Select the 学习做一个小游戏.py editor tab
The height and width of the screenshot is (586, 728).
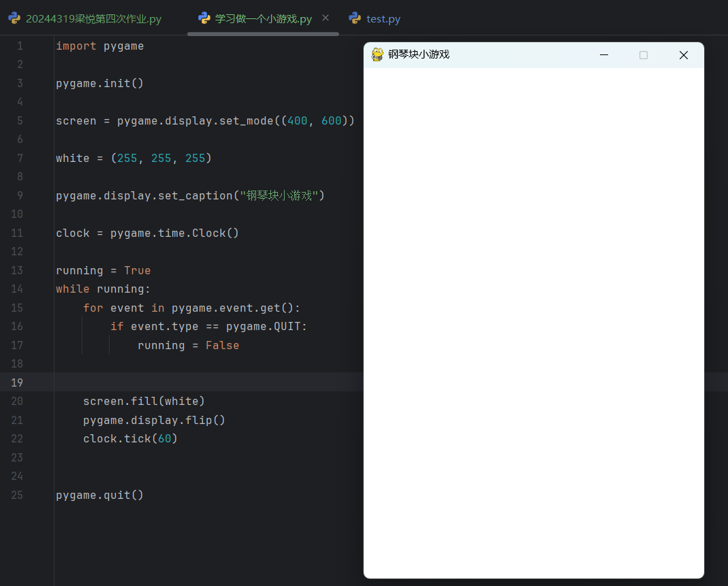click(x=263, y=18)
